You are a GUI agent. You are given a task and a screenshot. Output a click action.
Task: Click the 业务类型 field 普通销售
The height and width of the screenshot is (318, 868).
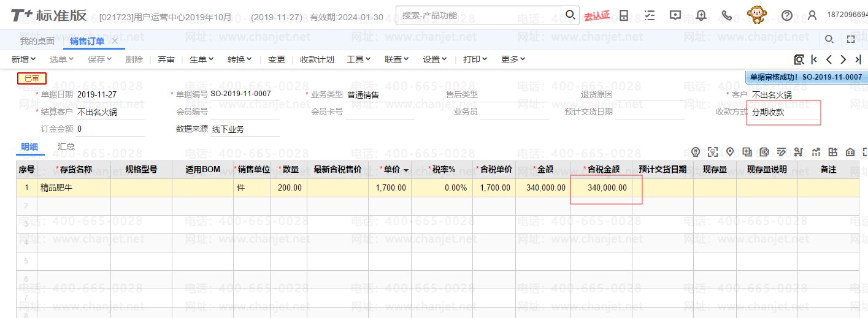pyautogui.click(x=380, y=95)
